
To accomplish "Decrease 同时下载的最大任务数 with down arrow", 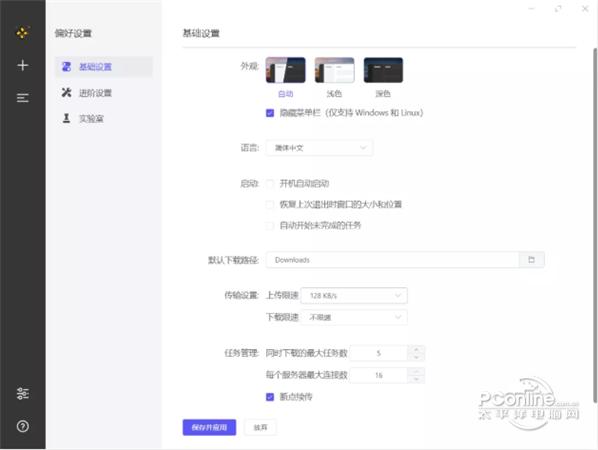I will pyautogui.click(x=416, y=357).
